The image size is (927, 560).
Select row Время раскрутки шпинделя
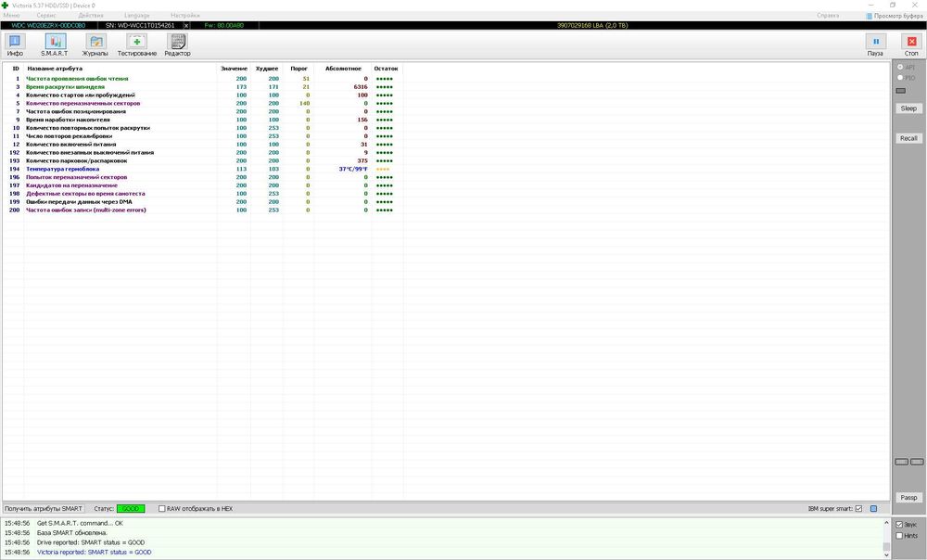(x=202, y=87)
